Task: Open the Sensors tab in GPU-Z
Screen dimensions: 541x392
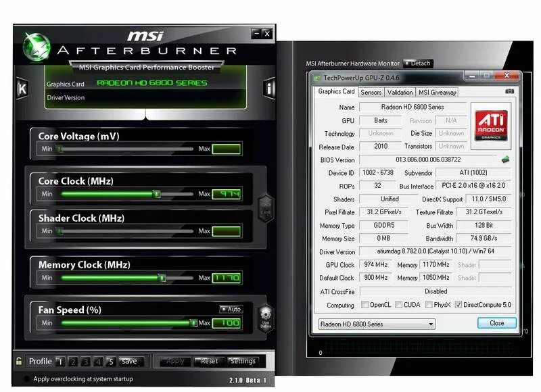Action: tap(371, 93)
